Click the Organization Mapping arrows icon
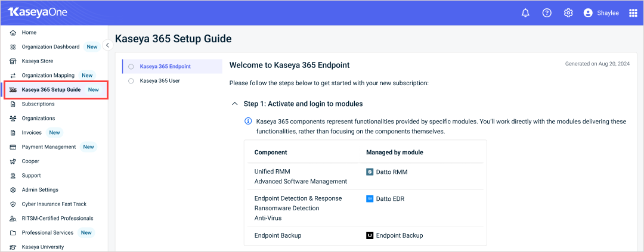644x252 pixels. [13, 76]
